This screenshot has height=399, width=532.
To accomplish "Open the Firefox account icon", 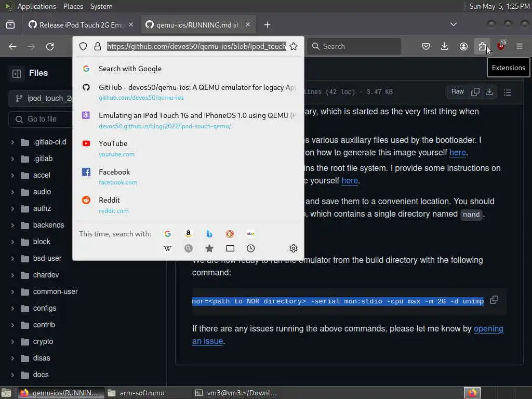I will 463,46.
